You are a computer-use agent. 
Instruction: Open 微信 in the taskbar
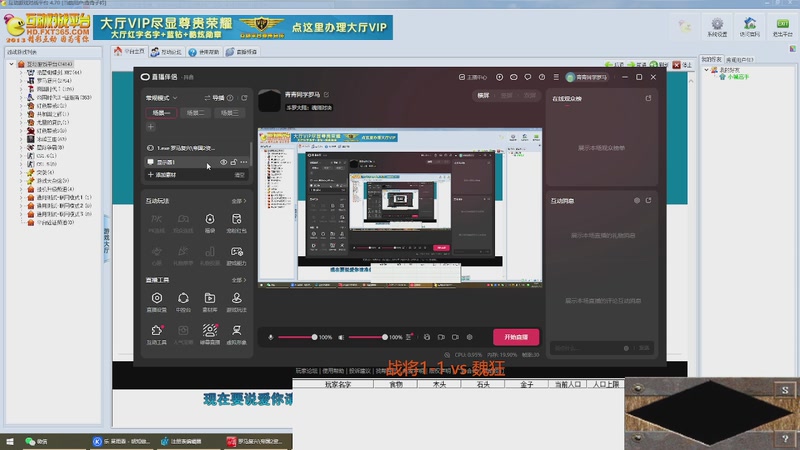click(x=37, y=441)
